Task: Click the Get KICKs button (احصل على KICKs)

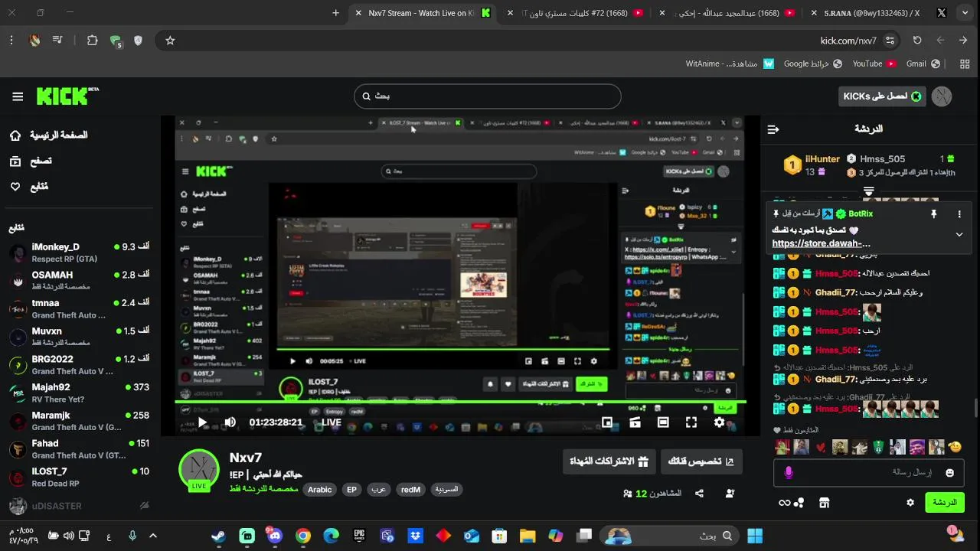Action: click(882, 96)
